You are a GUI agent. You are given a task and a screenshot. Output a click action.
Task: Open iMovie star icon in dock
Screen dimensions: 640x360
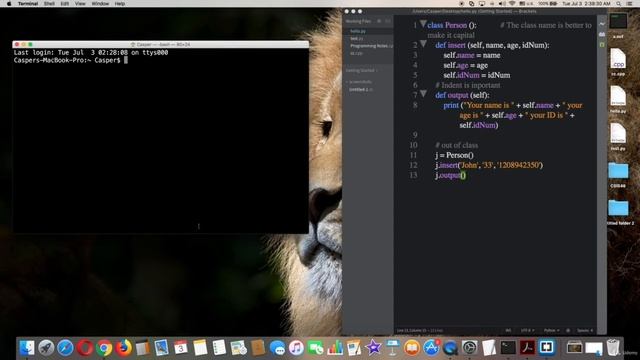(x=373, y=348)
